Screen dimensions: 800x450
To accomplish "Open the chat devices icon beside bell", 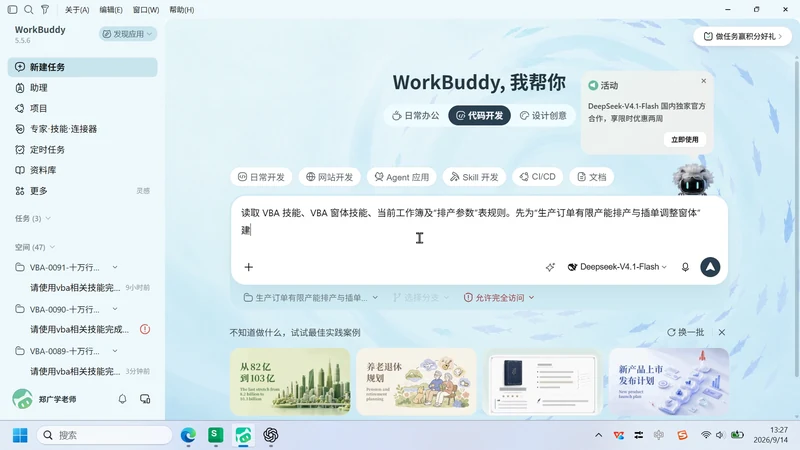I will point(145,399).
